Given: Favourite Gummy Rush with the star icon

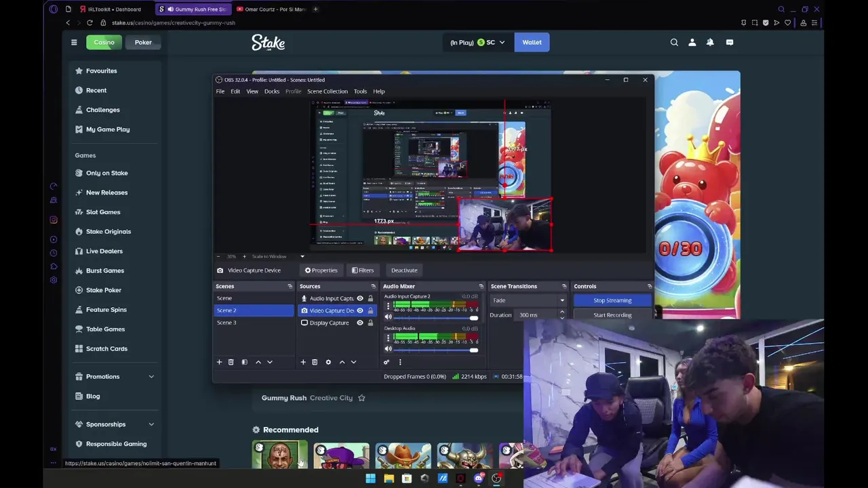Looking at the screenshot, I should point(361,398).
